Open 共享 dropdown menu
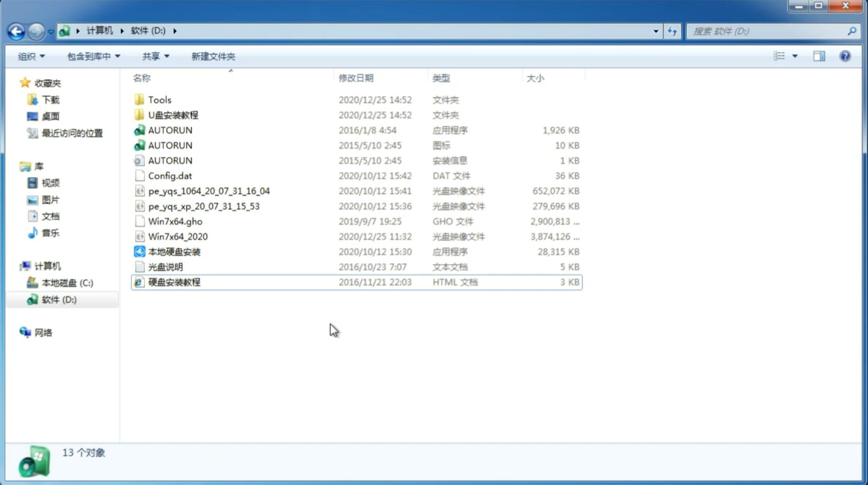The image size is (868, 485). point(155,55)
